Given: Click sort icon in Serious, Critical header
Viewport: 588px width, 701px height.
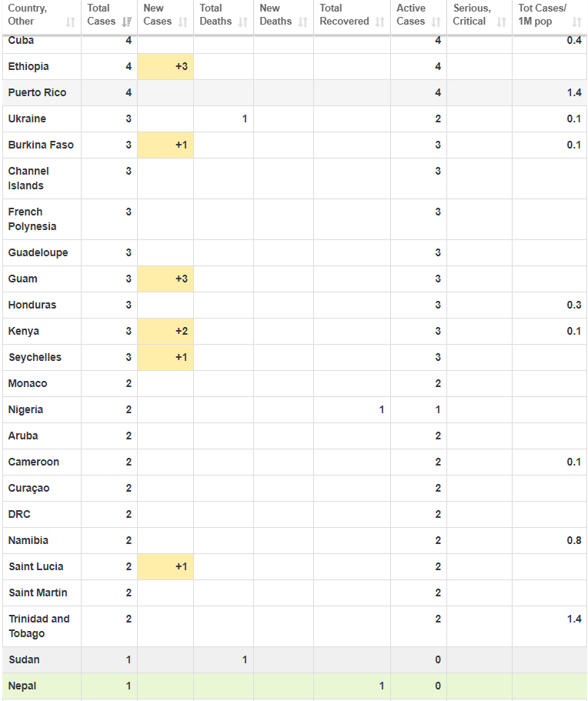Looking at the screenshot, I should pos(502,22).
